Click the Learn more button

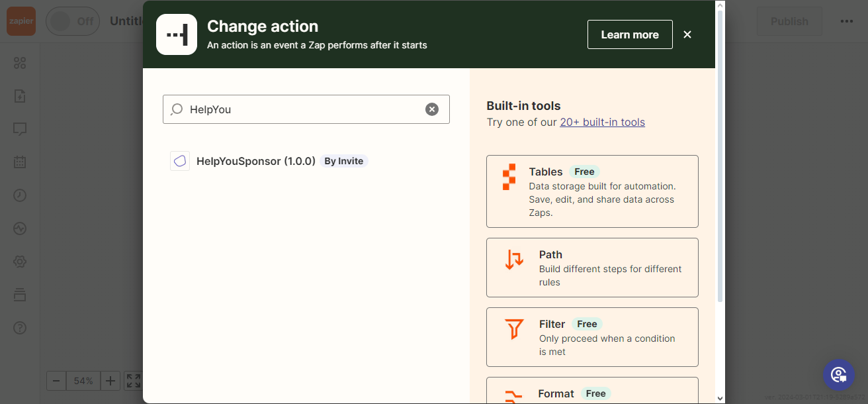tap(630, 34)
